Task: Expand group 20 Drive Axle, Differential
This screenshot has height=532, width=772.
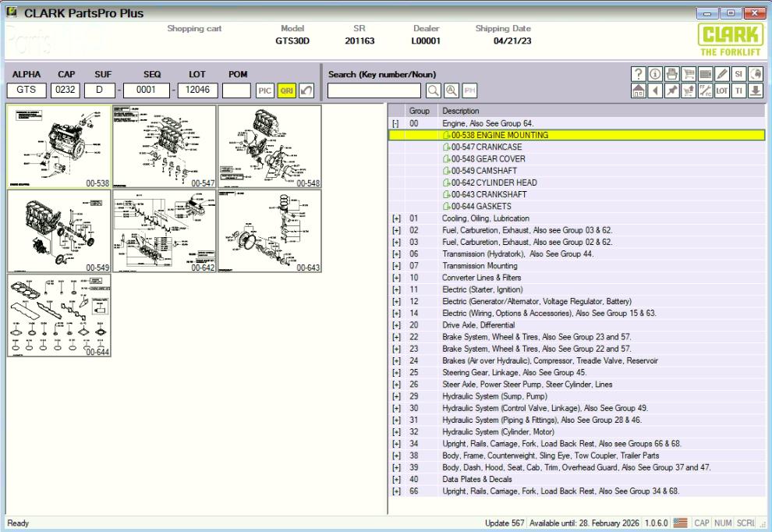Action: point(395,325)
